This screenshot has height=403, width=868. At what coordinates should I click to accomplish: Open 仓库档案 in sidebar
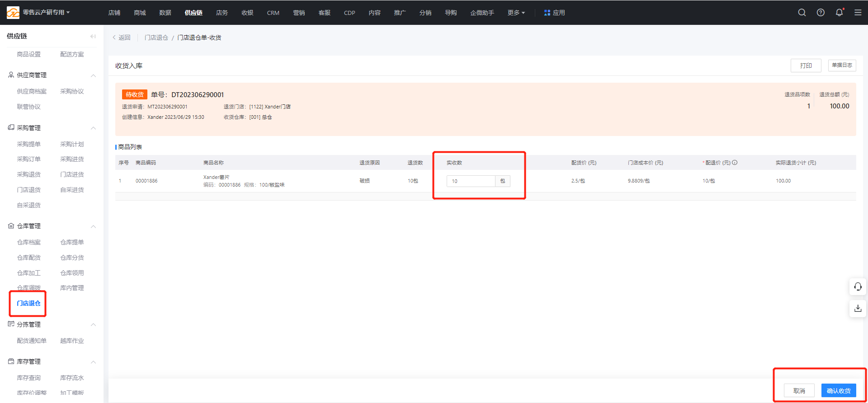pyautogui.click(x=29, y=242)
